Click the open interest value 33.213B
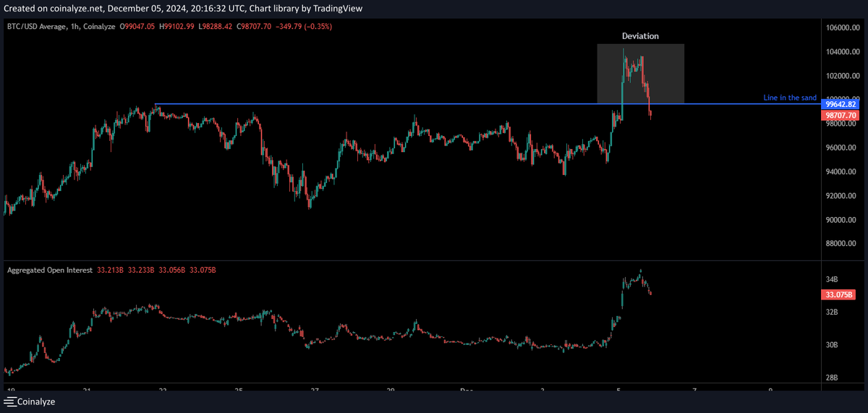Image resolution: width=868 pixels, height=413 pixels. pos(111,270)
